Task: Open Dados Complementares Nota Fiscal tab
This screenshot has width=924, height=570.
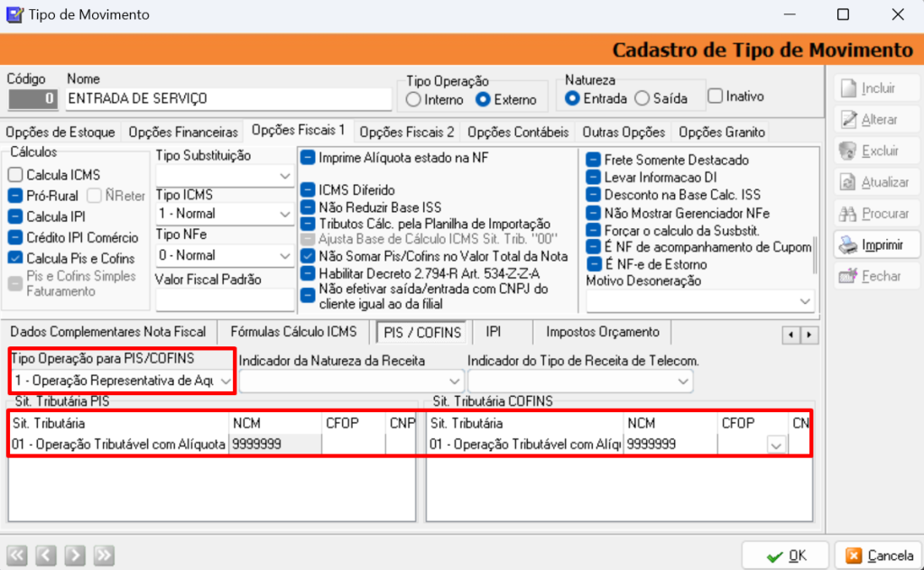Action: pyautogui.click(x=108, y=332)
